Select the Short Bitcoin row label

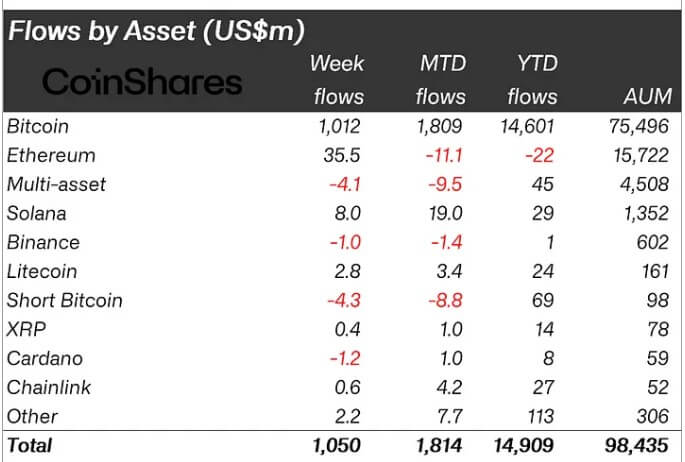pos(65,300)
